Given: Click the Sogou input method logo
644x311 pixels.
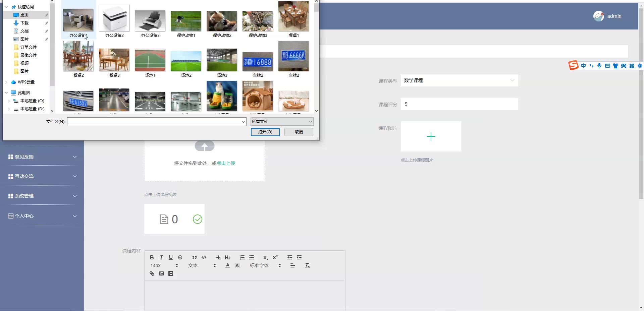Looking at the screenshot, I should [573, 65].
